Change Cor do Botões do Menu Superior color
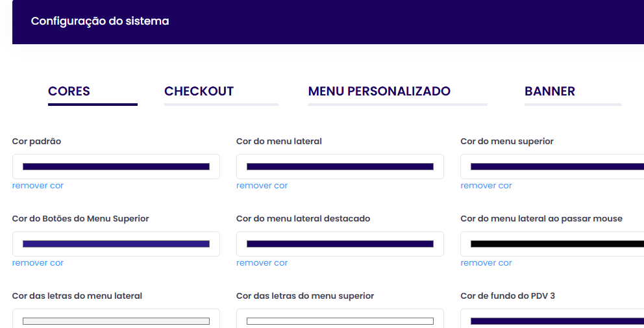Screen dimensions: 644x328 pos(116,244)
